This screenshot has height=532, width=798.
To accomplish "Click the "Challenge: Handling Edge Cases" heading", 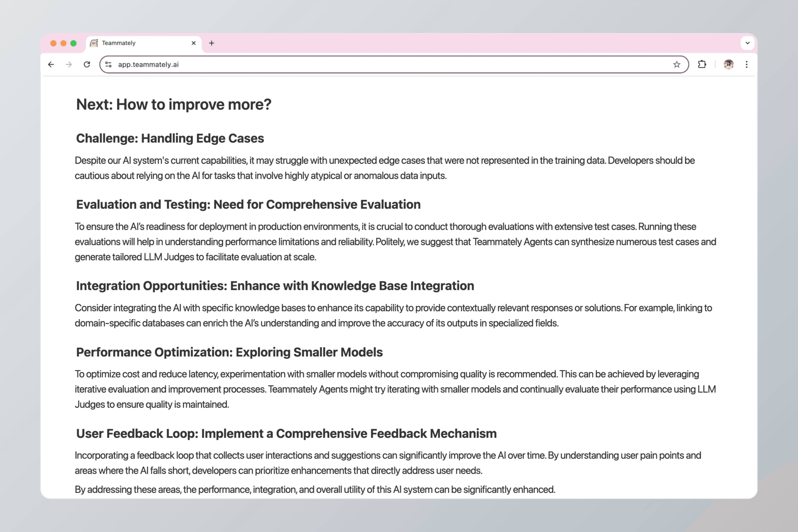I will coord(170,138).
